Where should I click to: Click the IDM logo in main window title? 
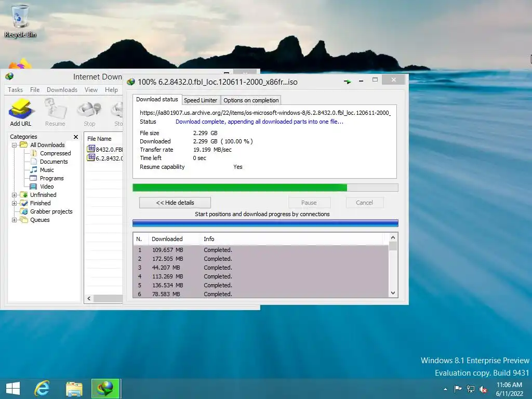[x=9, y=76]
